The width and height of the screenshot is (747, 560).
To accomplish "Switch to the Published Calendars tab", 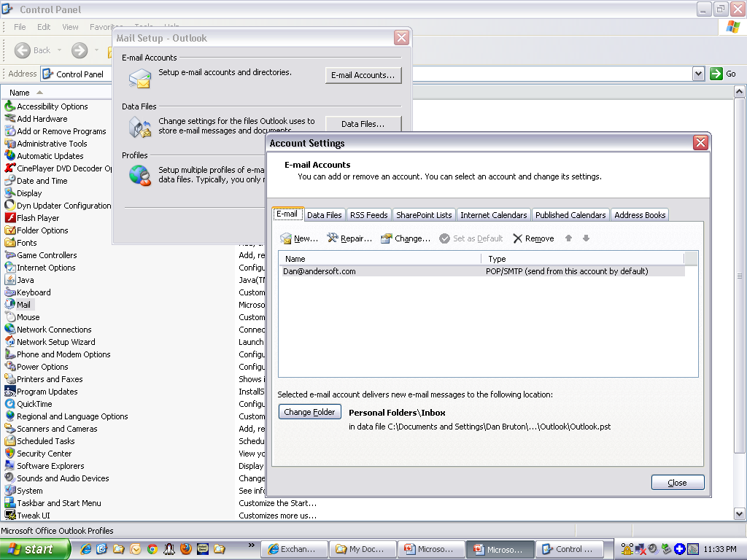I will pos(570,215).
